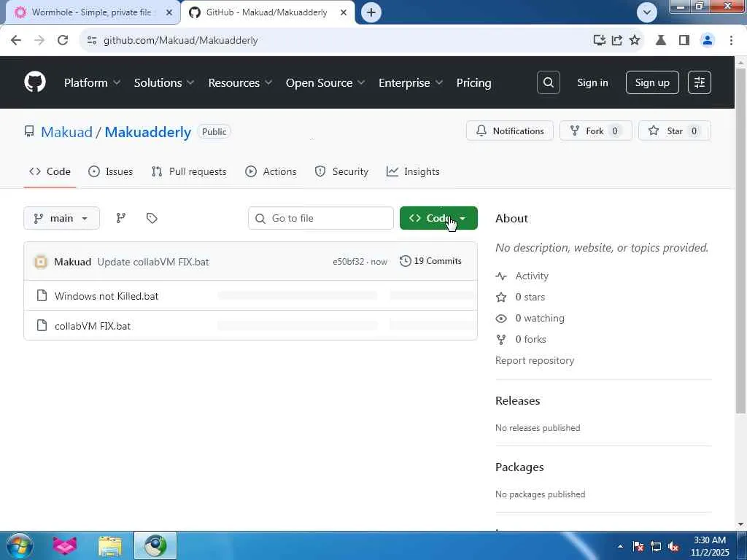Open the Update collabVM FIX.bat commit message
This screenshot has width=747, height=560.
[x=153, y=262]
